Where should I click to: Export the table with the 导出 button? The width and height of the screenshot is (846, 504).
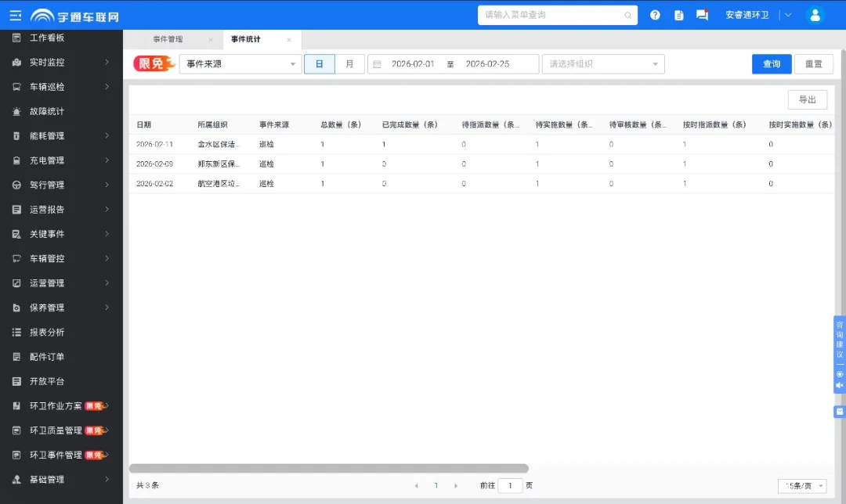point(807,99)
